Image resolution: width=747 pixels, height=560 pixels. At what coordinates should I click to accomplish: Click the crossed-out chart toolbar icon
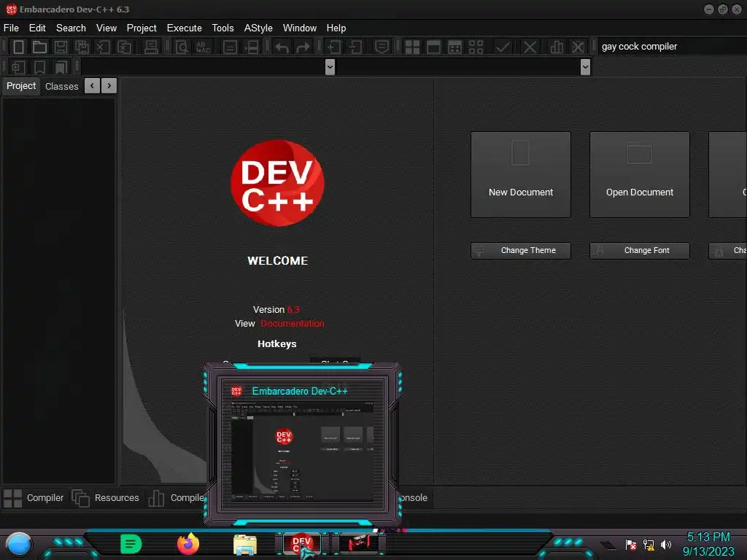pos(578,47)
